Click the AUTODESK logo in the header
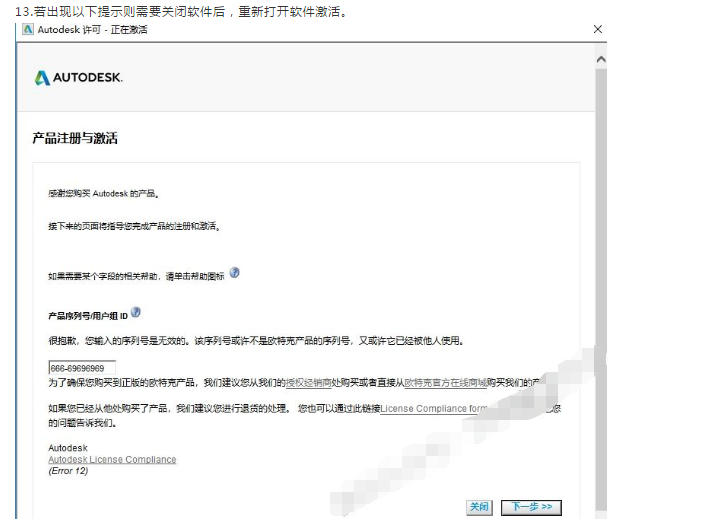Screen dimensions: 702x529 click(x=78, y=78)
